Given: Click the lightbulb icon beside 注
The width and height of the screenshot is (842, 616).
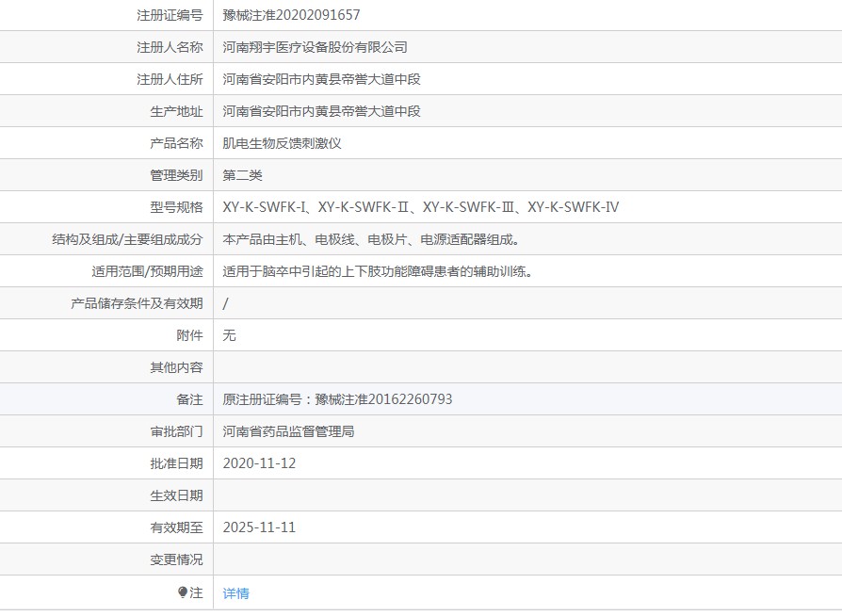Looking at the screenshot, I should click(182, 592).
